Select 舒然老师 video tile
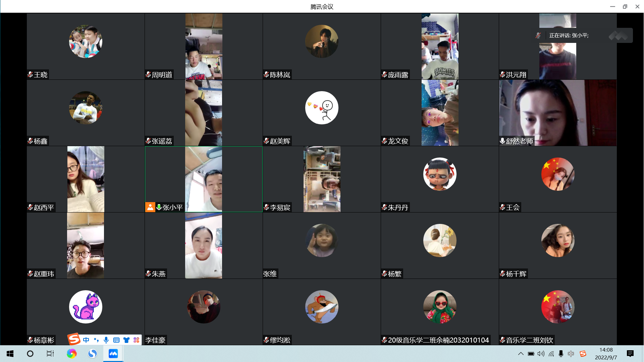This screenshot has width=644, height=362. [558, 113]
